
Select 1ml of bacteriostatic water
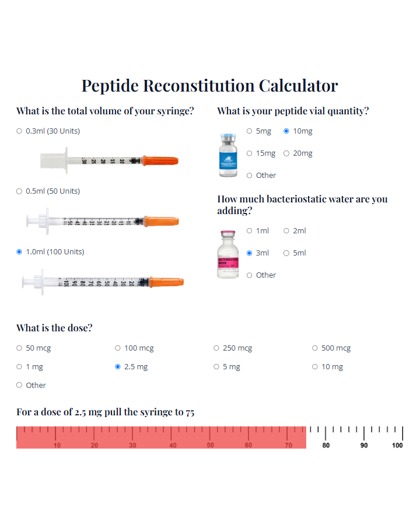249,230
